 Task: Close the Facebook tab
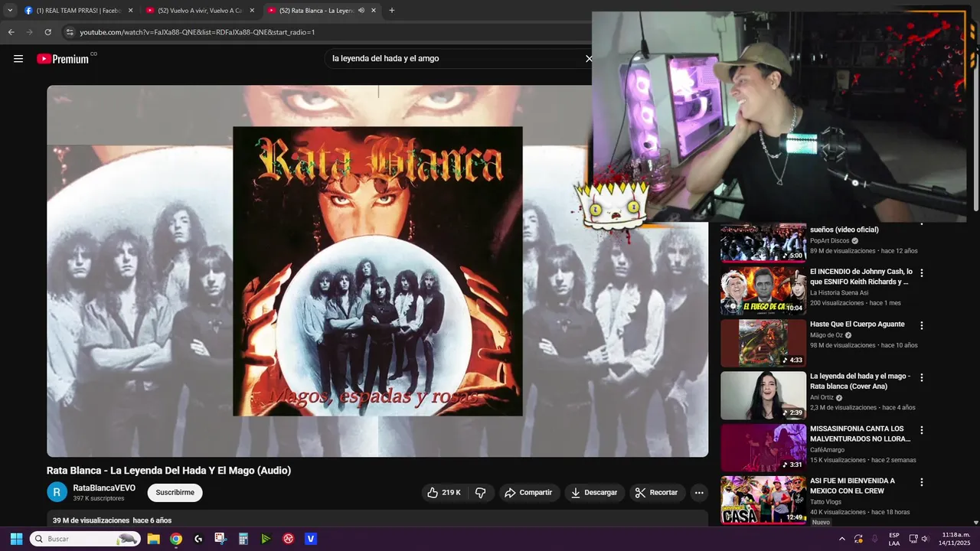point(130,11)
